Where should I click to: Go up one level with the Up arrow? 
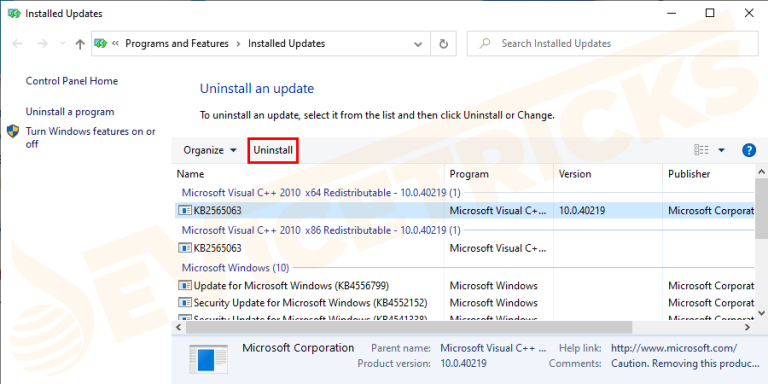tap(80, 44)
